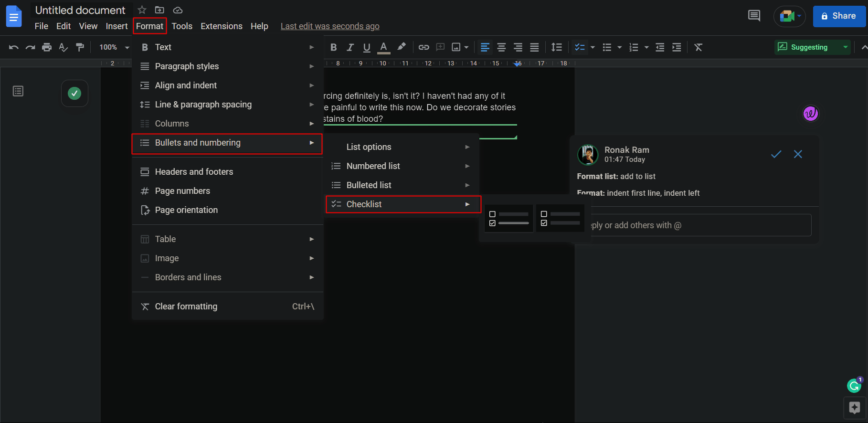Open the Bulleted list submenu

pyautogui.click(x=402, y=185)
